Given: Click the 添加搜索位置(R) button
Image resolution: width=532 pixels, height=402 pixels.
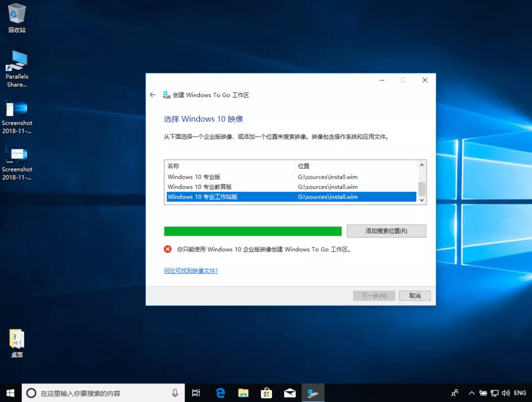Looking at the screenshot, I should [386, 231].
